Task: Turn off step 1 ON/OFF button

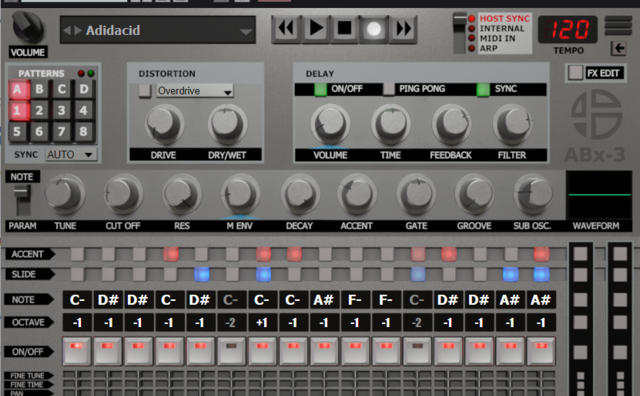Action: tap(76, 351)
